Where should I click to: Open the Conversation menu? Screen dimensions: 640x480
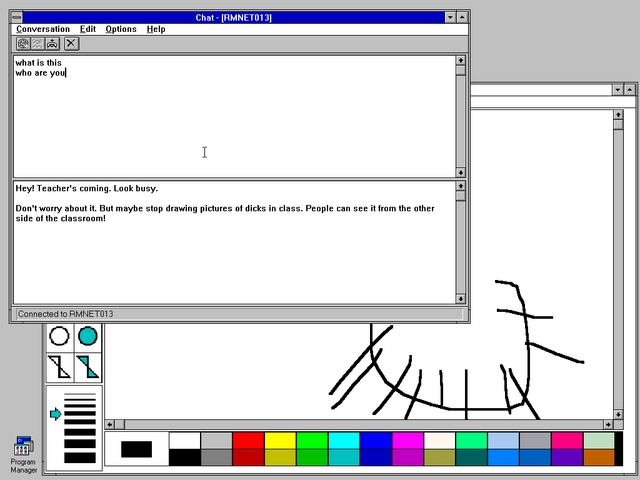43,29
